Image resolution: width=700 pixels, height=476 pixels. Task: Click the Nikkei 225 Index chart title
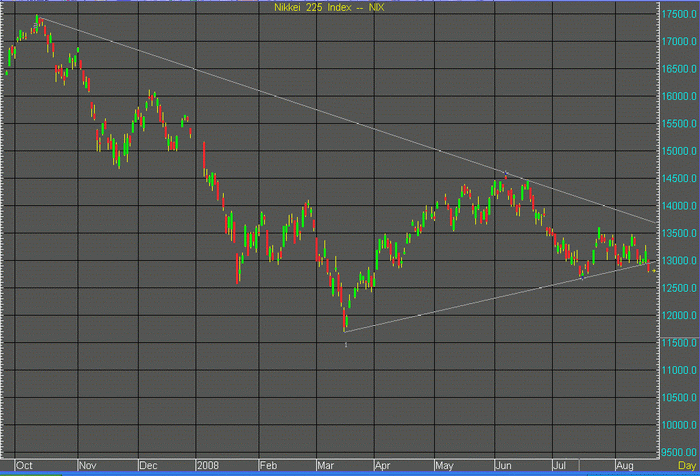(x=329, y=8)
